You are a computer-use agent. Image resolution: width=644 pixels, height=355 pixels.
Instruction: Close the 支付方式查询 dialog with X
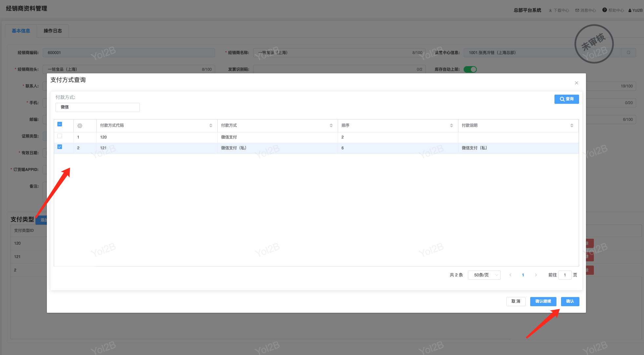click(x=576, y=83)
